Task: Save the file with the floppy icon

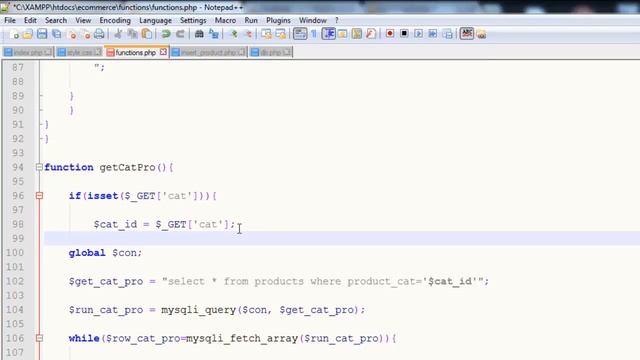Action: (42, 34)
